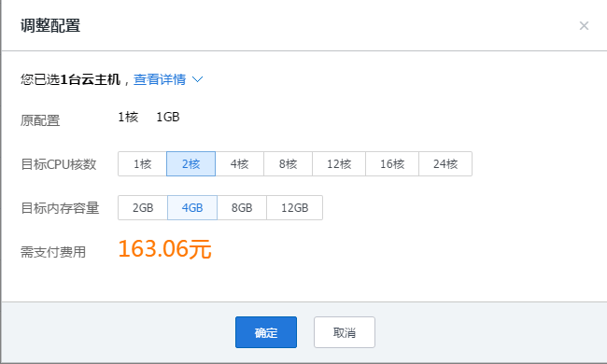
Task: Cancel with the 取消 button
Action: [345, 332]
